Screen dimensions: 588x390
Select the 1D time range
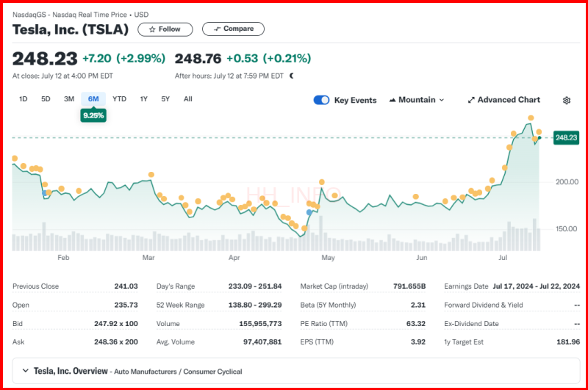pos(24,99)
